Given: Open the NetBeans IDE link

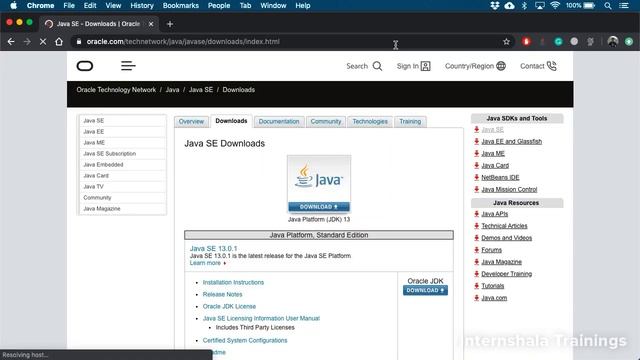Looking at the screenshot, I should [x=500, y=178].
